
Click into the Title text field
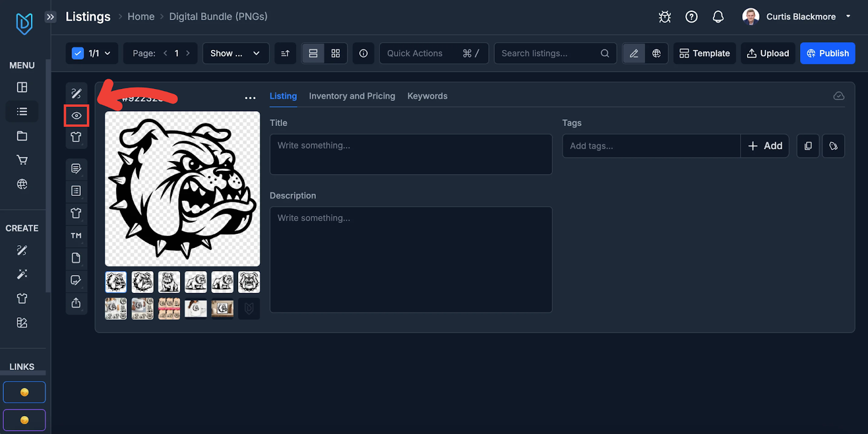tap(411, 155)
